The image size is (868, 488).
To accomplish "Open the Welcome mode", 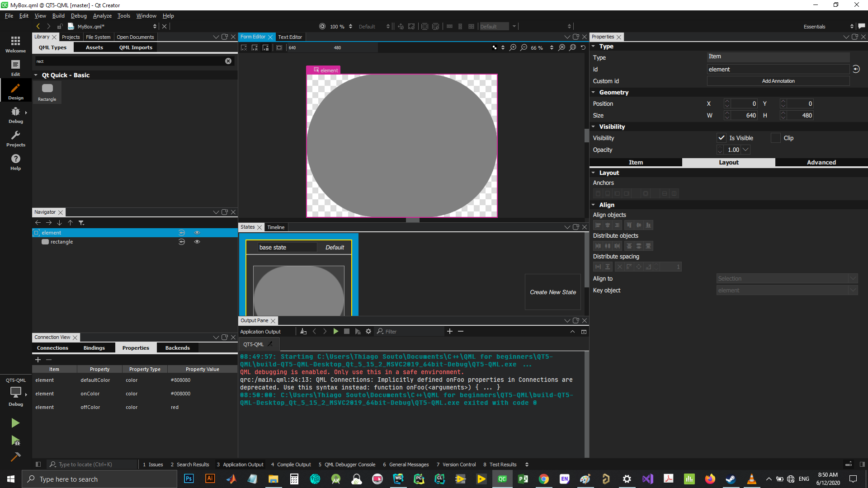I will pyautogui.click(x=15, y=44).
